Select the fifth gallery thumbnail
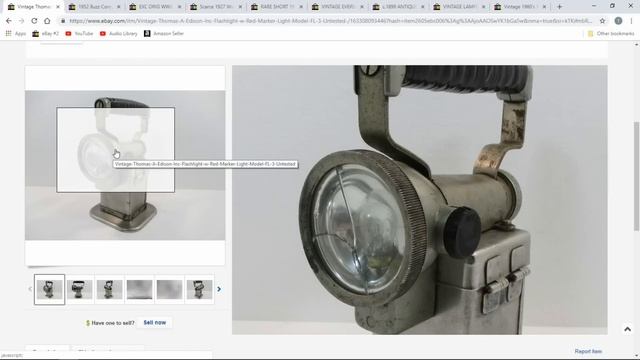Screen dimensions: 640x360 tap(169, 289)
